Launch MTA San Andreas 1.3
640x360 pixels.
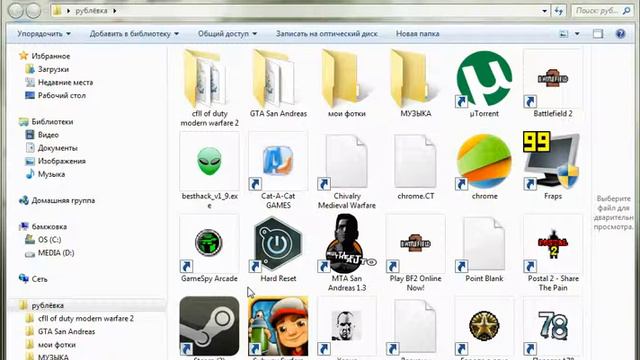pyautogui.click(x=347, y=244)
